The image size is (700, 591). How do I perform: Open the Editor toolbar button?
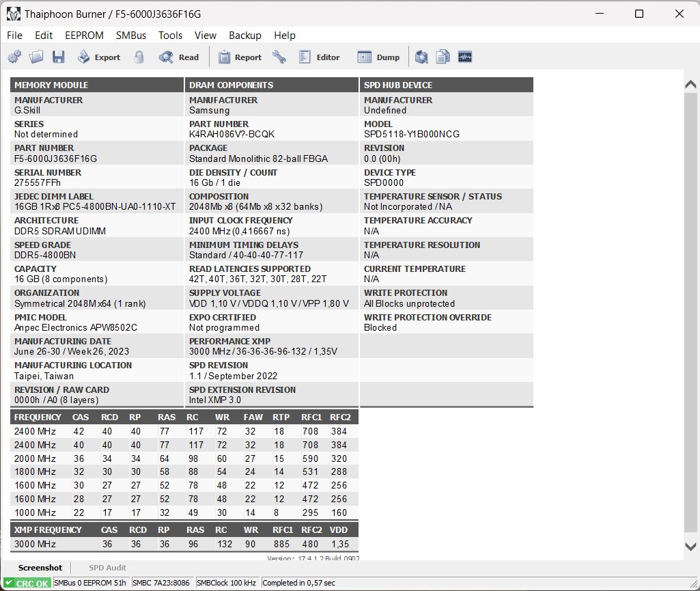click(319, 57)
